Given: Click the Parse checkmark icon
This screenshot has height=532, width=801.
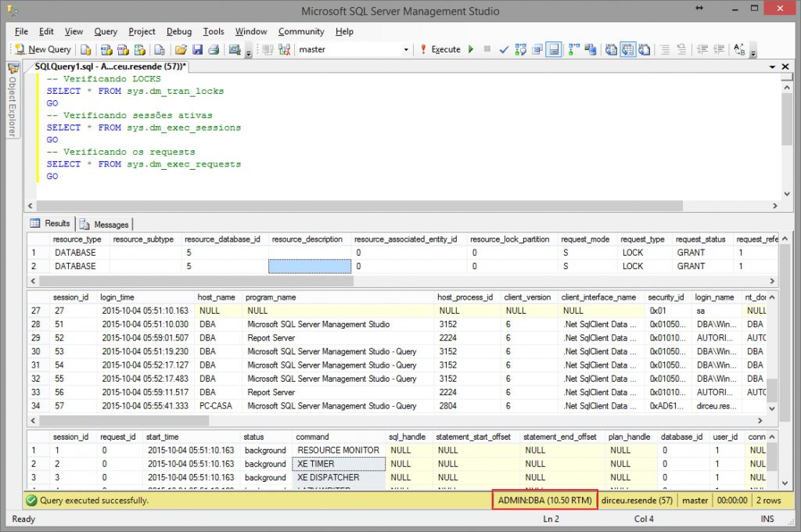Looking at the screenshot, I should tap(504, 49).
